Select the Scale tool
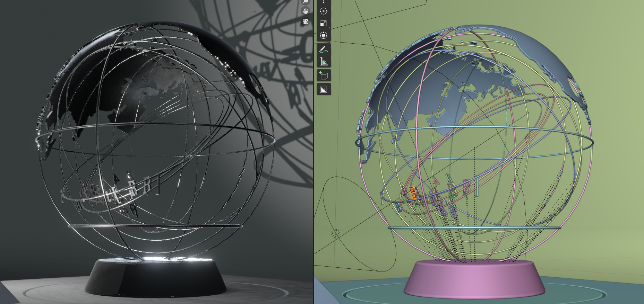 323,23
